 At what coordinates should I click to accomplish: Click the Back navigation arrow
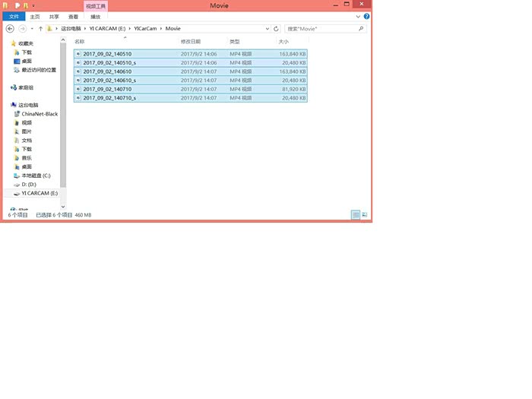[x=10, y=29]
